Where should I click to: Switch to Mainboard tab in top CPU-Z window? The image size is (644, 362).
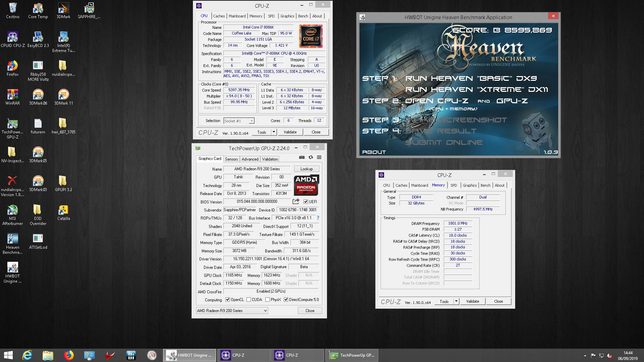[x=237, y=16]
